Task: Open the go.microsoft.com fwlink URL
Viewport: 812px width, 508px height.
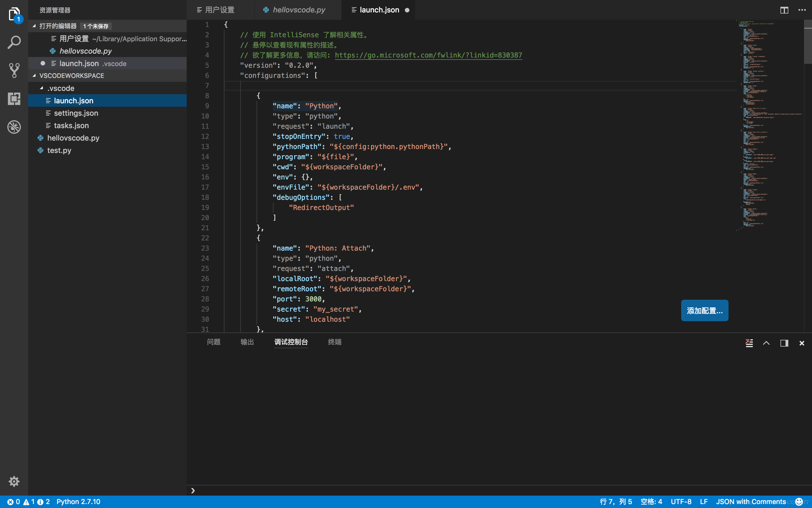Action: coord(429,55)
